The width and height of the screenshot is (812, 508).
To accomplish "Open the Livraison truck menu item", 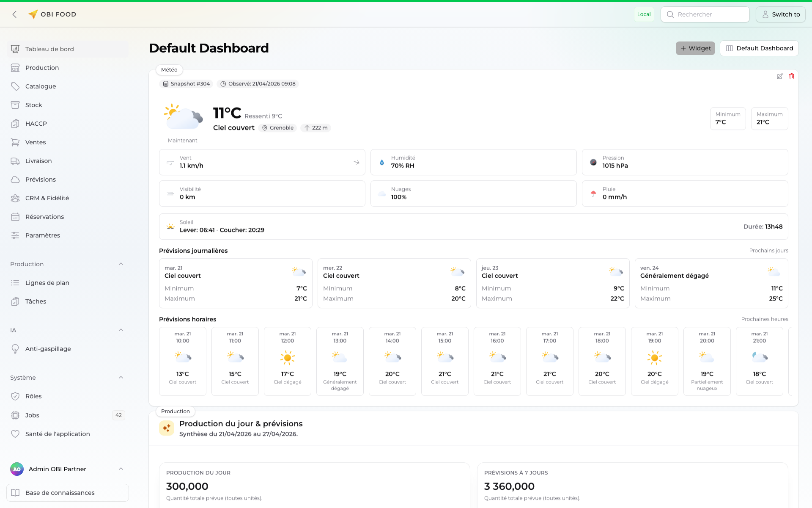I will click(x=38, y=161).
